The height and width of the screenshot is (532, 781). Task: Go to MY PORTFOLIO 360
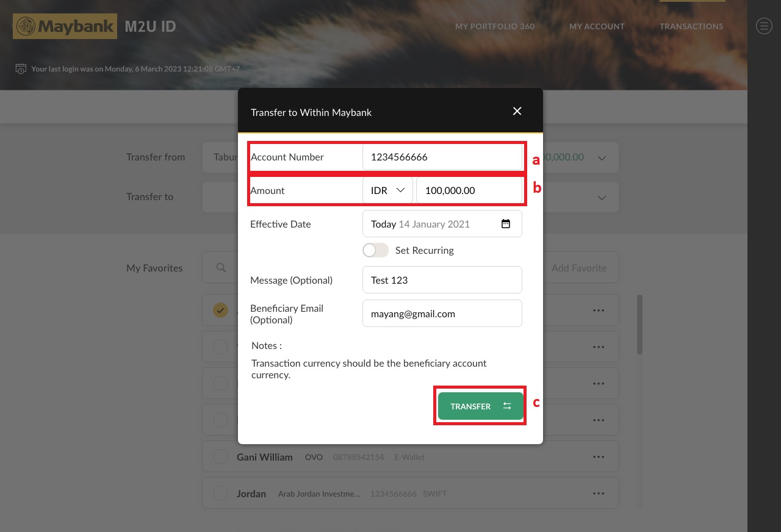(x=495, y=26)
